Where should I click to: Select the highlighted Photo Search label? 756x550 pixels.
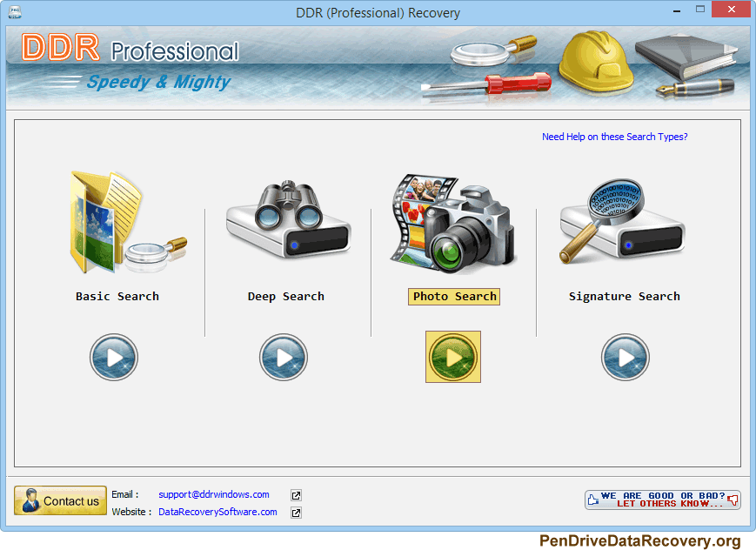[454, 297]
